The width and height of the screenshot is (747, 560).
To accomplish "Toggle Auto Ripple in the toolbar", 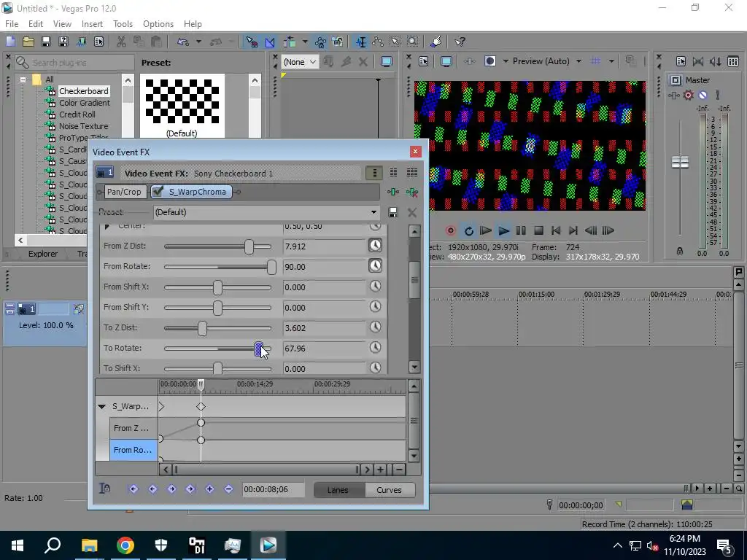I will point(289,42).
